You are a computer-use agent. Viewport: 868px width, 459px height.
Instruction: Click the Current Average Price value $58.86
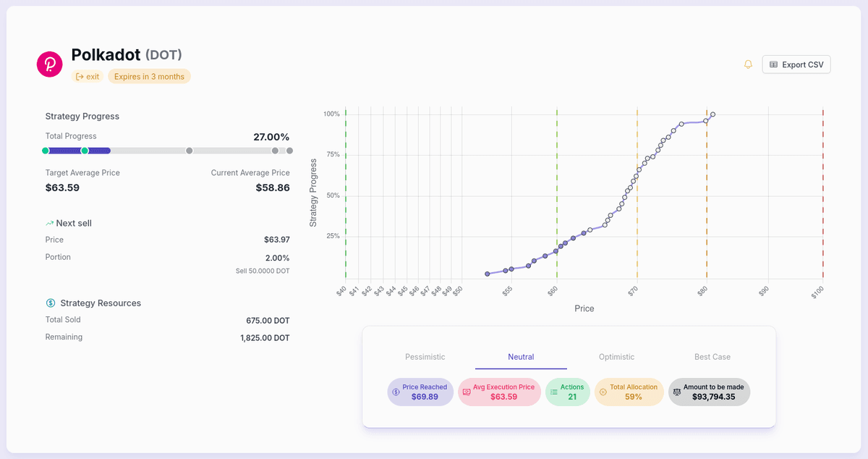point(273,188)
